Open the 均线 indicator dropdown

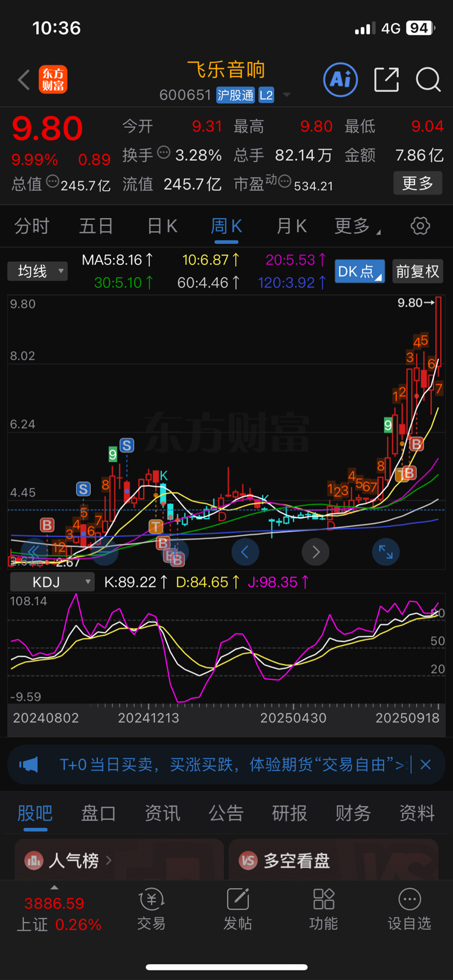point(38,271)
